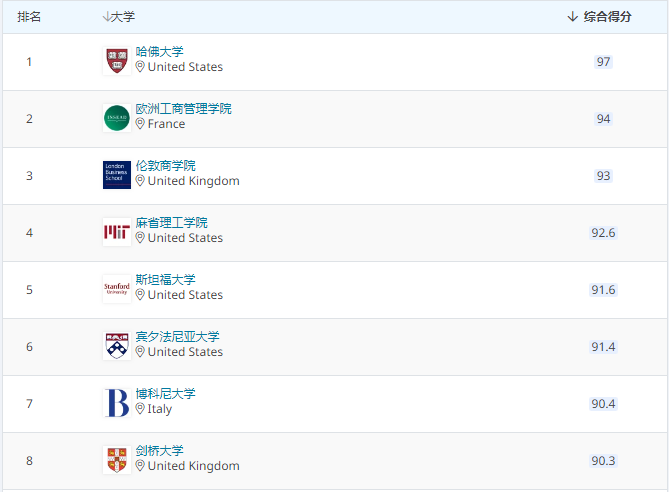This screenshot has width=669, height=492.
Task: Click the score value 93
Action: point(603,176)
